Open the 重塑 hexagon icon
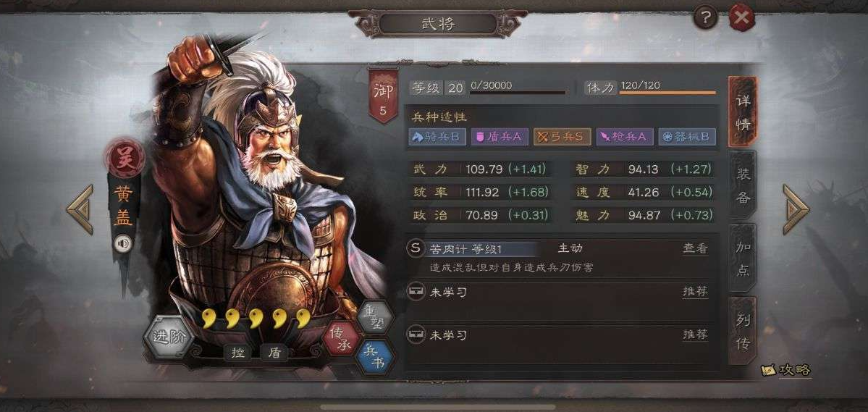Image resolution: width=868 pixels, height=412 pixels. click(375, 316)
